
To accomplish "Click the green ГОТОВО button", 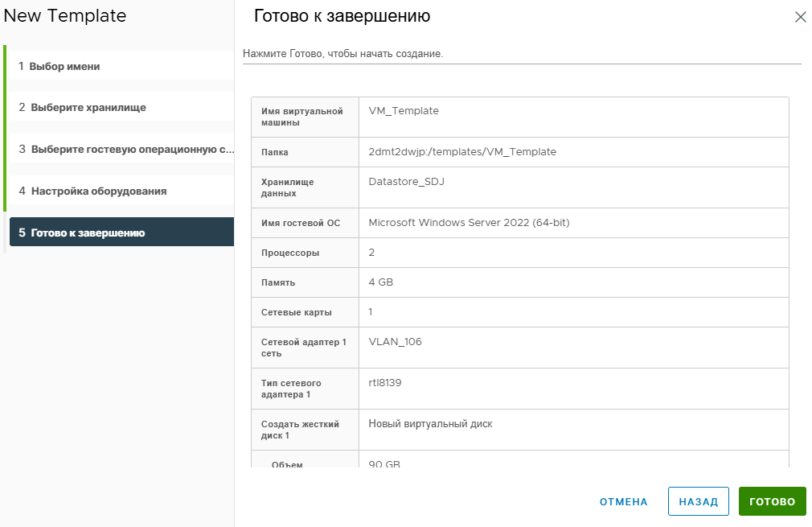I will [772, 501].
